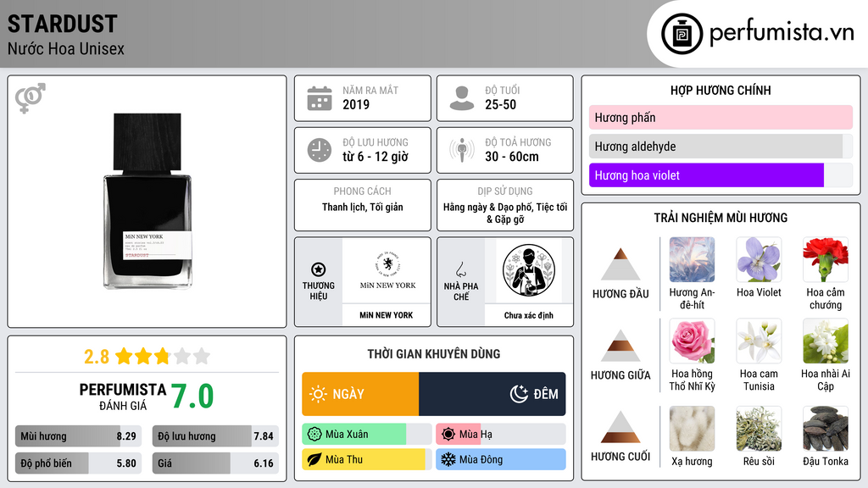Click the Mùa Hạ season bar
Screen dimensions: 868x488
(x=501, y=435)
